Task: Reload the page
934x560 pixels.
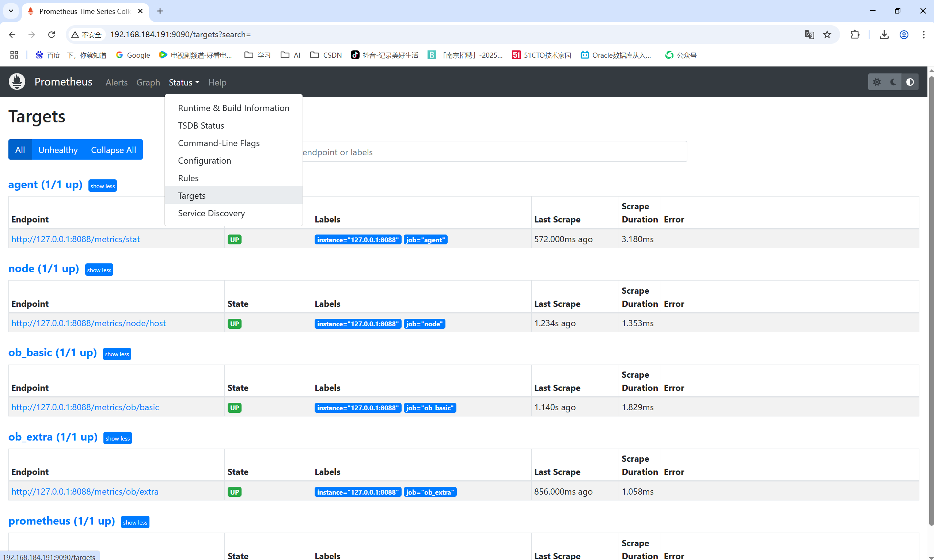Action: coord(51,35)
